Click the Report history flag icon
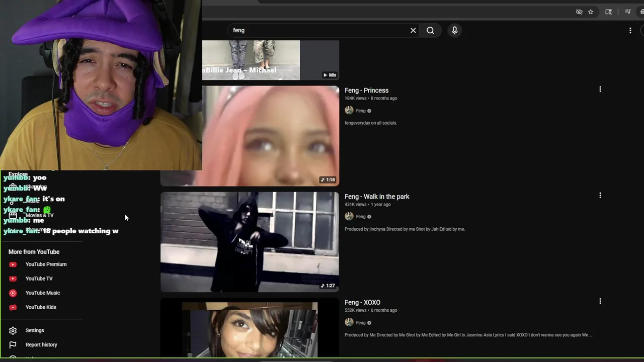 point(13,345)
